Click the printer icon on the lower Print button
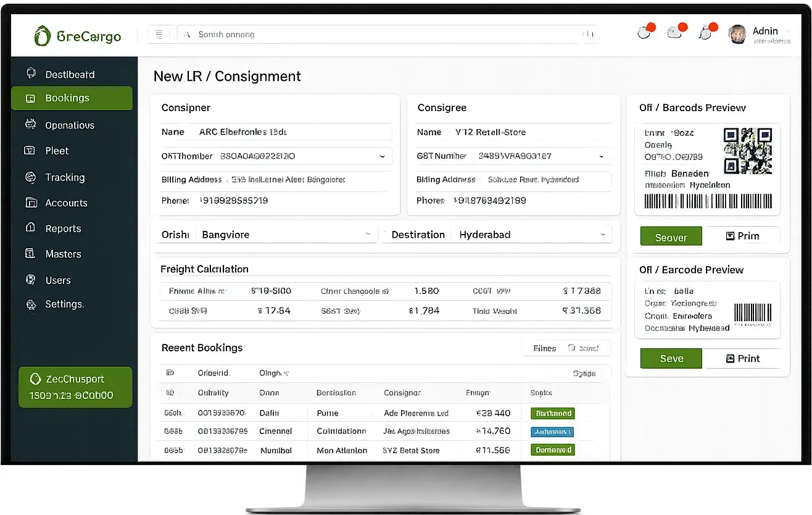This screenshot has width=812, height=515. click(731, 358)
